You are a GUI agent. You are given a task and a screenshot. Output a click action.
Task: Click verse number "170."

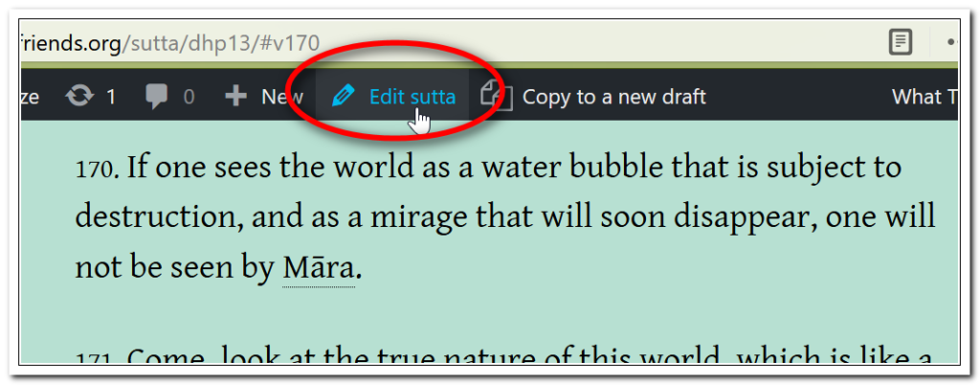pos(97,170)
